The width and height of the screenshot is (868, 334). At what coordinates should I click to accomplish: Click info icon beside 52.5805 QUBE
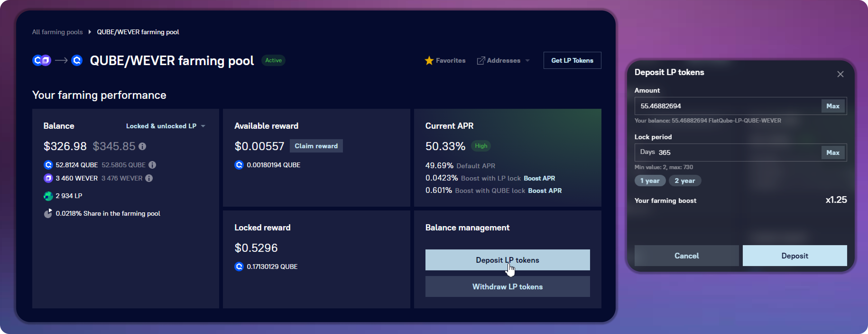pyautogui.click(x=152, y=165)
